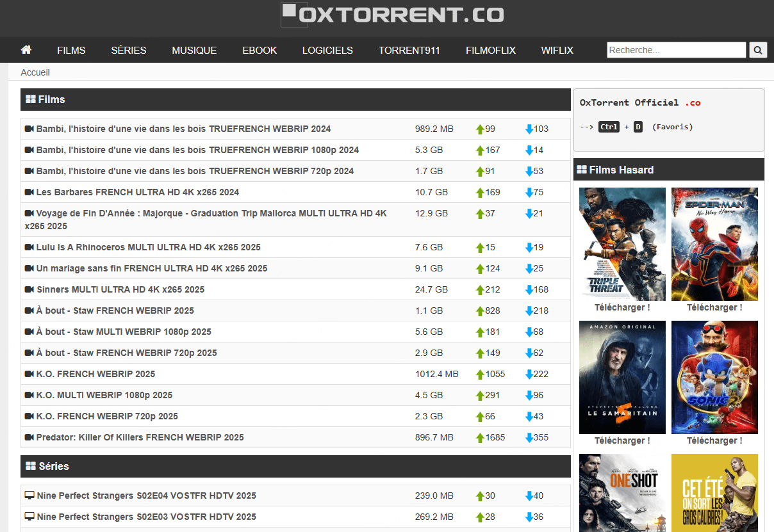Screen dimensions: 774x532
Task: Click the search magnifier icon
Action: tap(758, 49)
